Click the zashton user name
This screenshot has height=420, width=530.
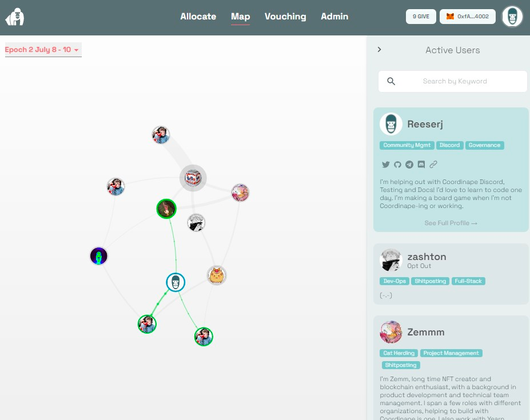pyautogui.click(x=427, y=257)
